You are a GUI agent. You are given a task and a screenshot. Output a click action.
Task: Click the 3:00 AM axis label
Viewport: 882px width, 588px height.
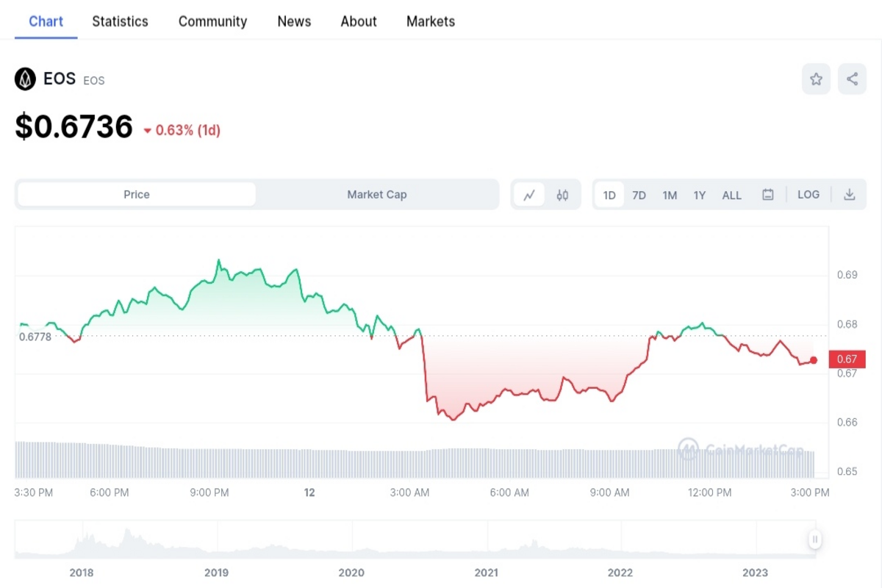[410, 492]
